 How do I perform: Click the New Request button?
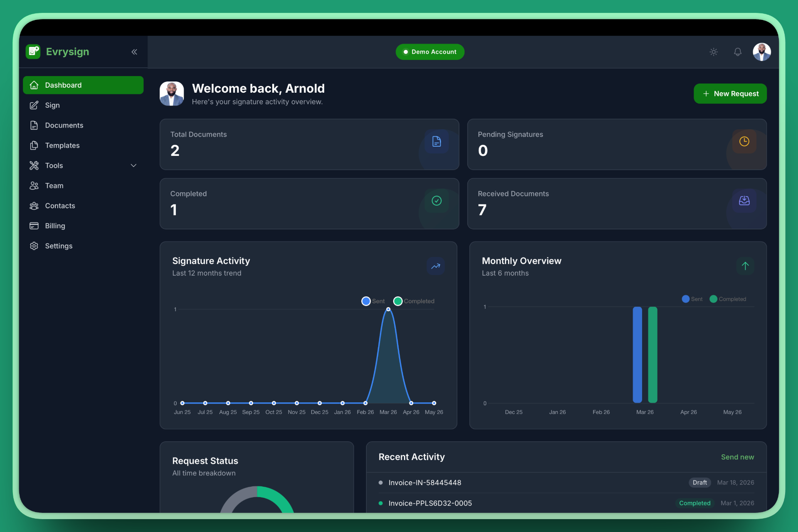pos(730,94)
